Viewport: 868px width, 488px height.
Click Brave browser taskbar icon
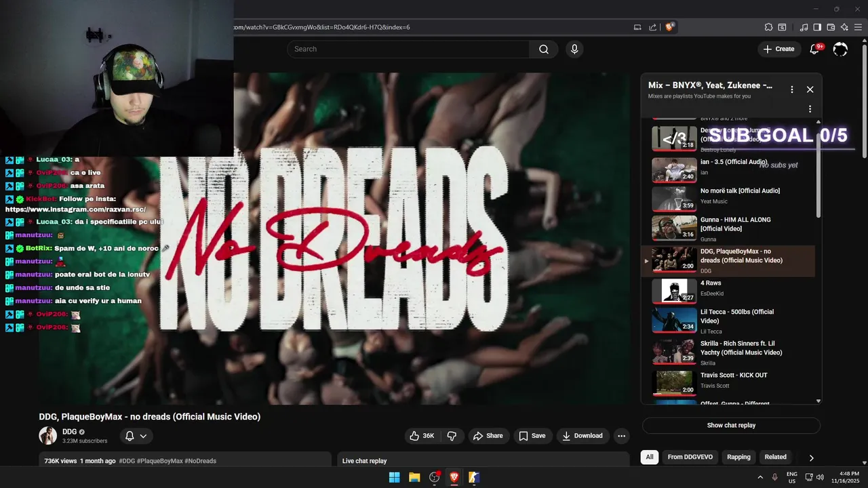[x=454, y=477]
